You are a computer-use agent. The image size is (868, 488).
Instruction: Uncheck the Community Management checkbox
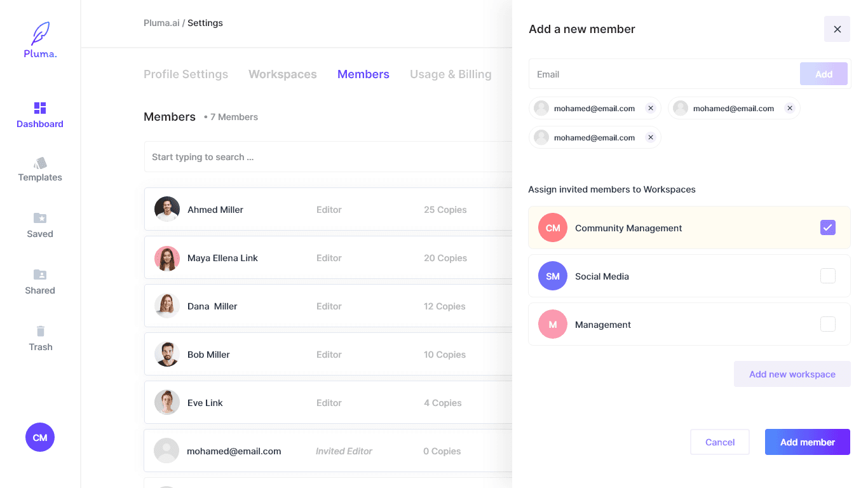(x=827, y=227)
